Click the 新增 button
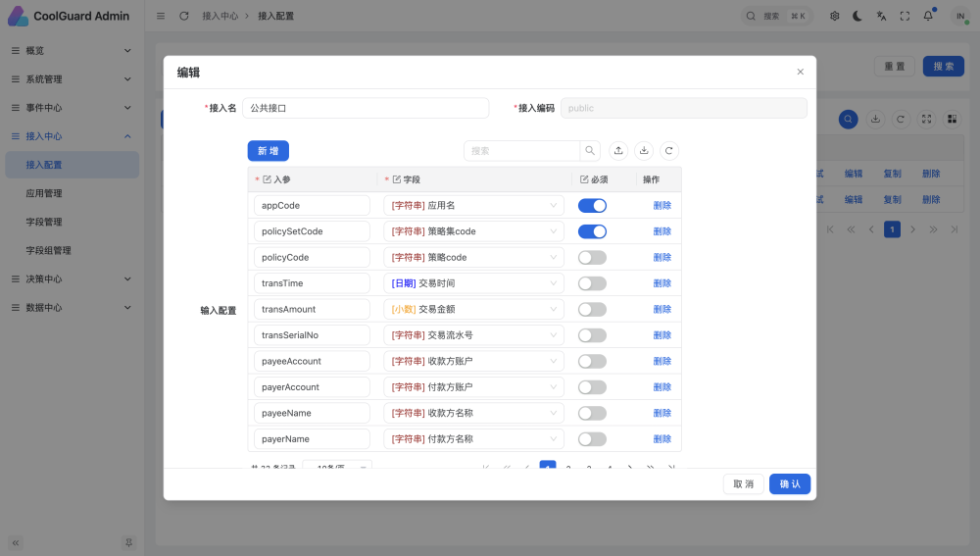The image size is (980, 556). [x=268, y=151]
